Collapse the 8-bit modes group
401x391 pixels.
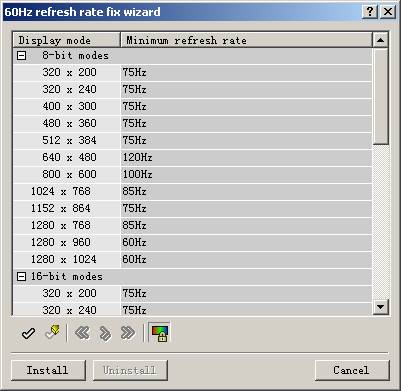(x=21, y=56)
